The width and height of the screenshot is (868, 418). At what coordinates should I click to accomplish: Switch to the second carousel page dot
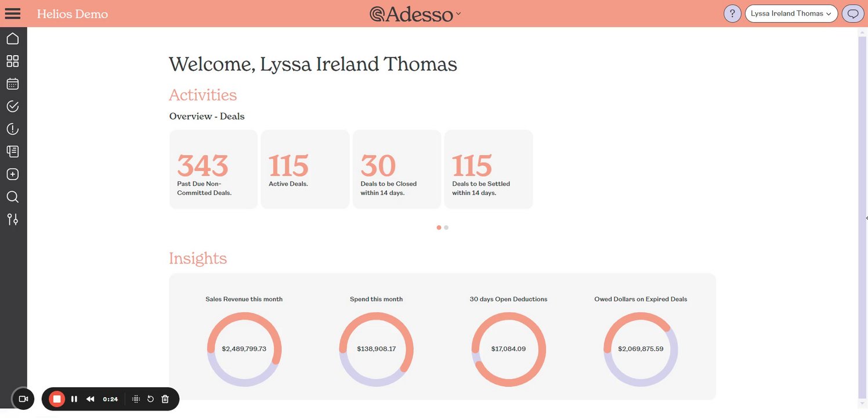(446, 228)
